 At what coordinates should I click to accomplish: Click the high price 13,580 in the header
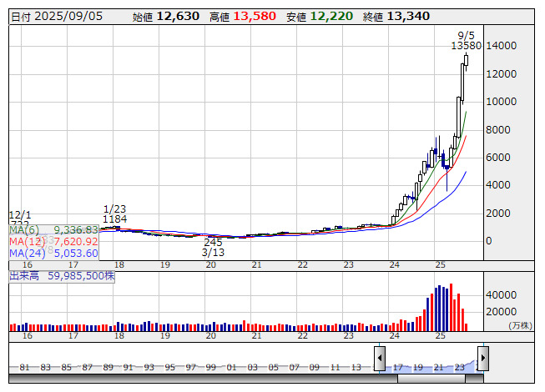pyautogui.click(x=255, y=17)
